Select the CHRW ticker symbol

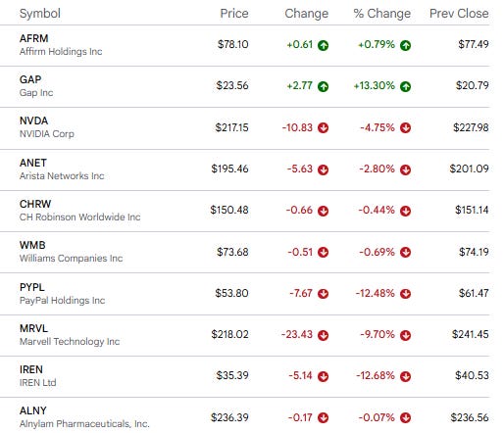tap(35, 204)
